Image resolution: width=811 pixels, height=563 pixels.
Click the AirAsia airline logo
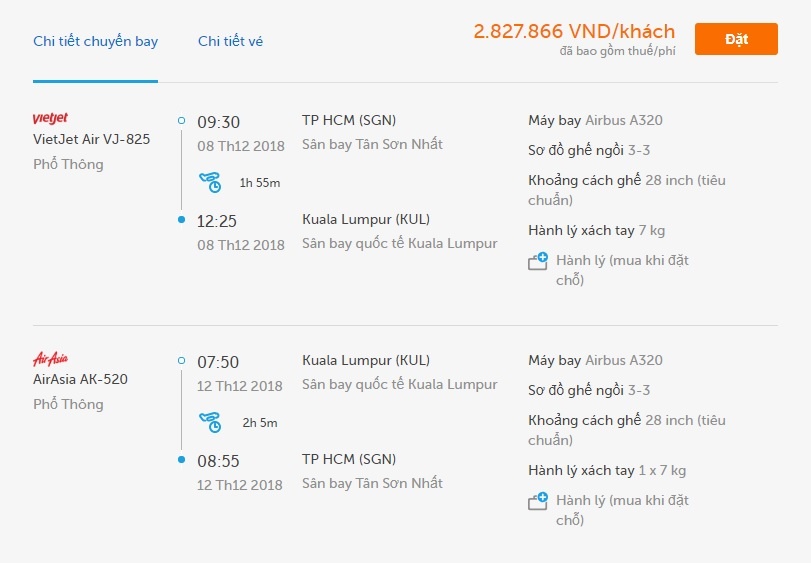tap(51, 359)
